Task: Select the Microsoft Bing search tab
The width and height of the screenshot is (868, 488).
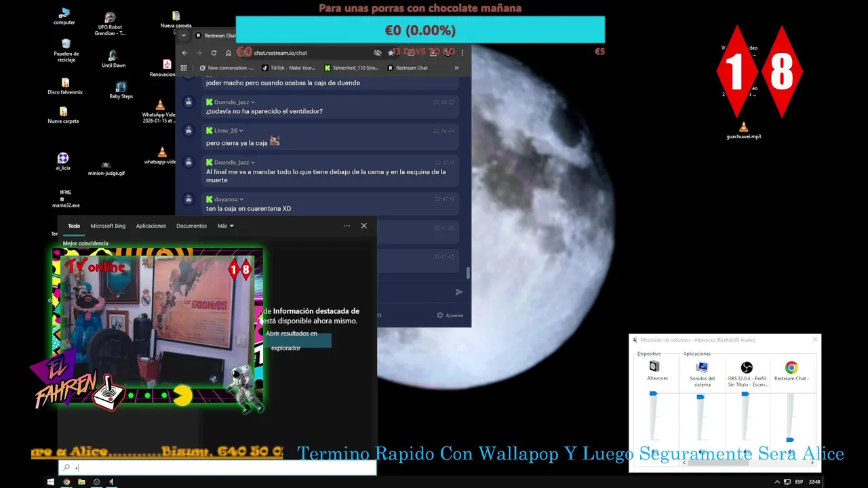Action: (x=108, y=226)
